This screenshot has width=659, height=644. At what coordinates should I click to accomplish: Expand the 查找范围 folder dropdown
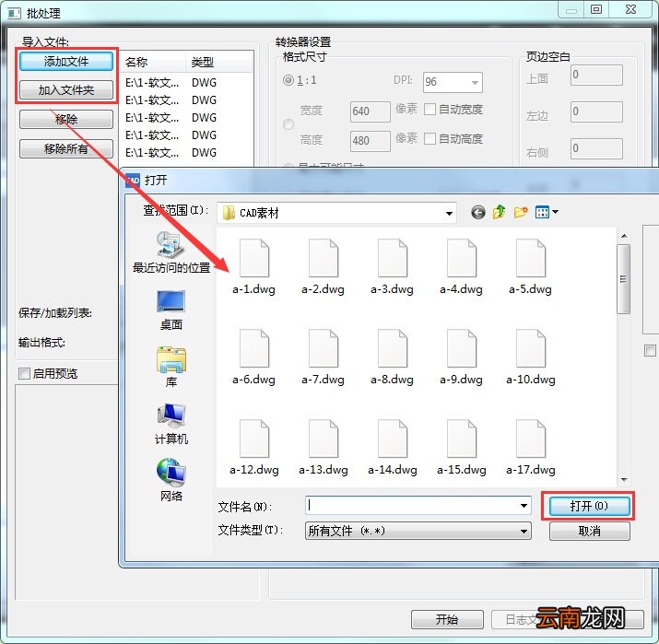(449, 214)
